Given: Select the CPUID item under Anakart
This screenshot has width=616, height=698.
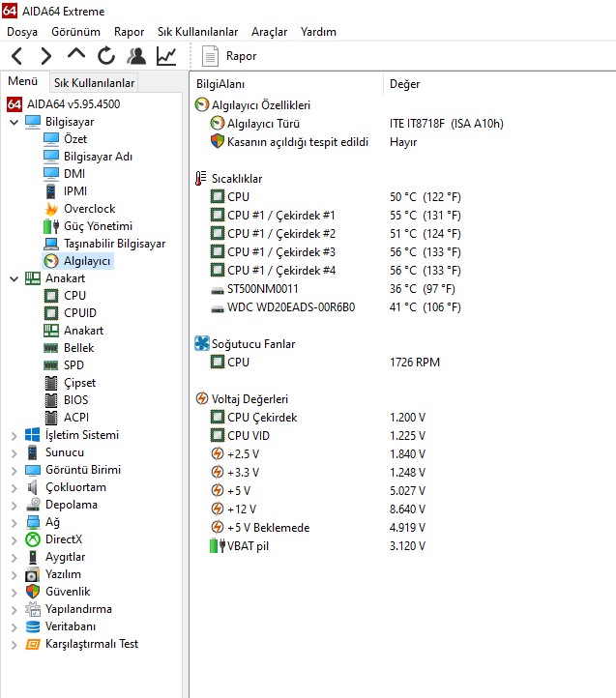Looking at the screenshot, I should pyautogui.click(x=79, y=313).
